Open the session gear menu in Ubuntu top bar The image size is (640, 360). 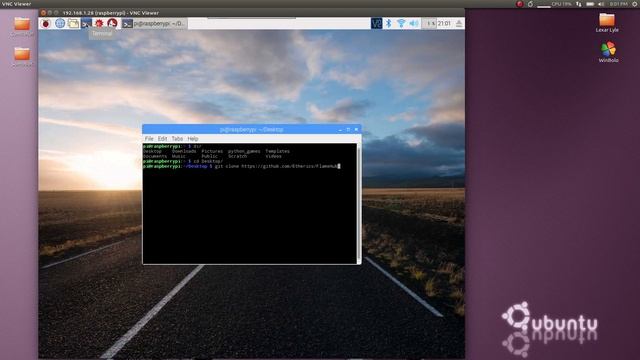[x=636, y=4]
